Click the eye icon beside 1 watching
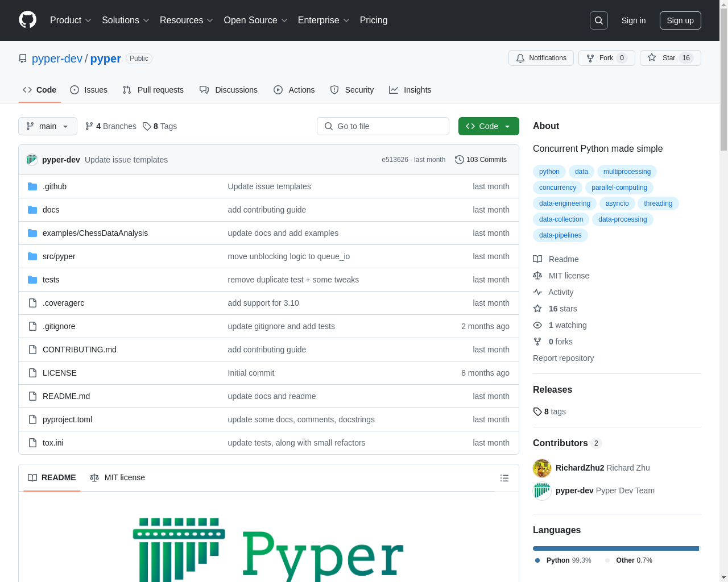The height and width of the screenshot is (582, 728). [x=537, y=325]
